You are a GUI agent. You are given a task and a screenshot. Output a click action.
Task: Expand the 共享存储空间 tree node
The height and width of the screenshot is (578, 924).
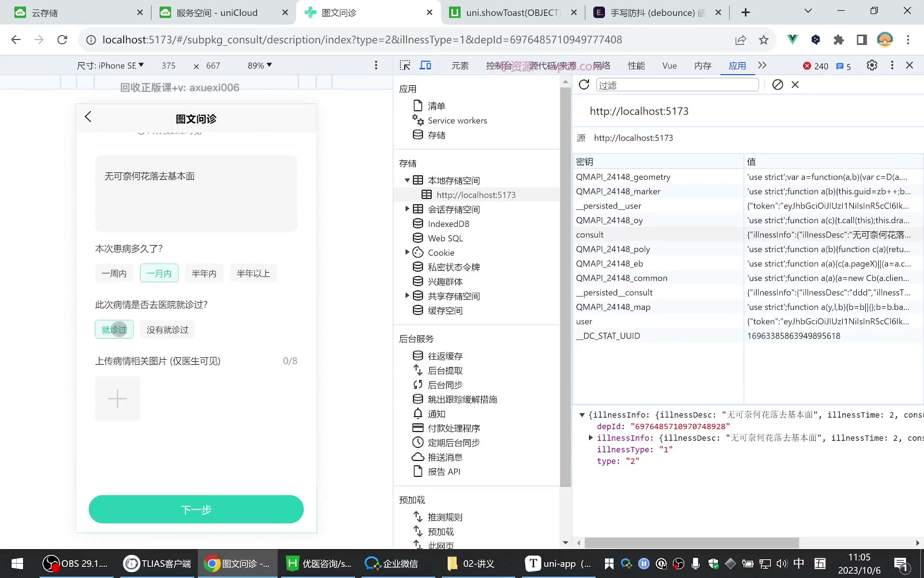point(407,296)
